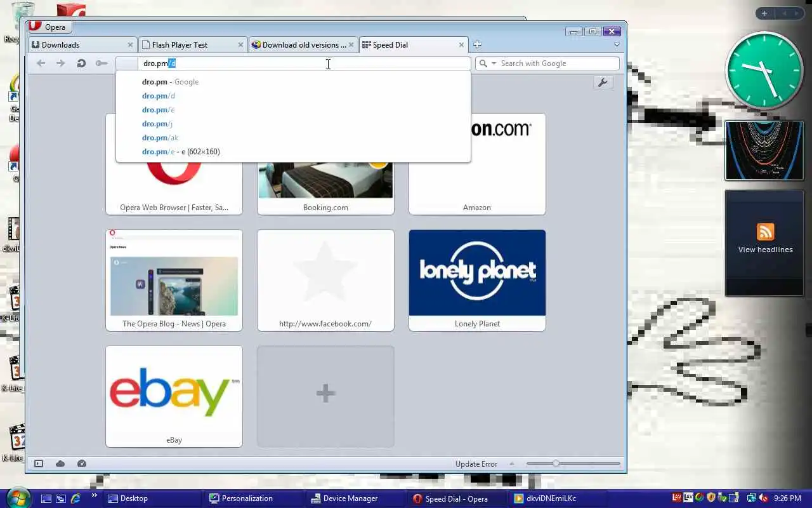Viewport: 812px width, 508px height.
Task: Switch to Speed Dial - Opera taskbar button
Action: pos(457,498)
